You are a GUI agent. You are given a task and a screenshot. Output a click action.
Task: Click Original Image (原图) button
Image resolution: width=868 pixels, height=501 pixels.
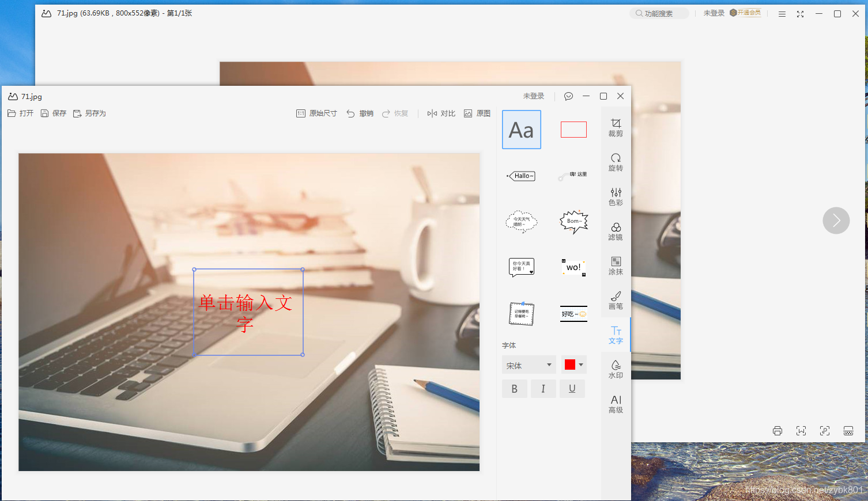[477, 113]
